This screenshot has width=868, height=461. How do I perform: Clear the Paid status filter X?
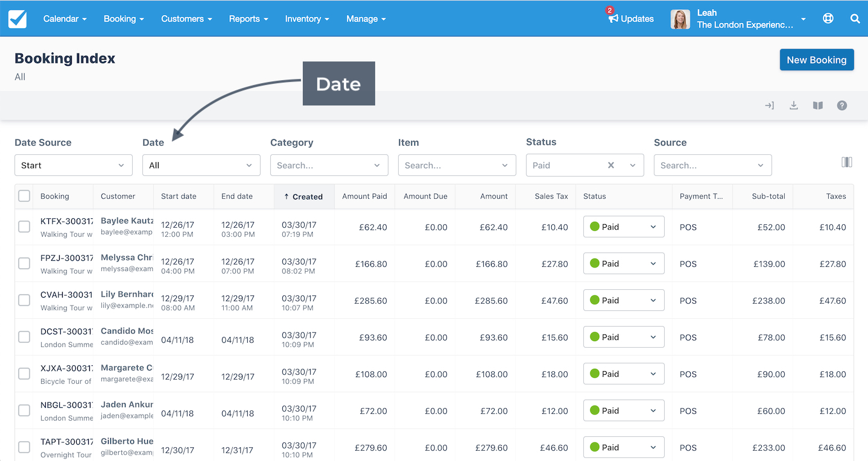point(611,165)
